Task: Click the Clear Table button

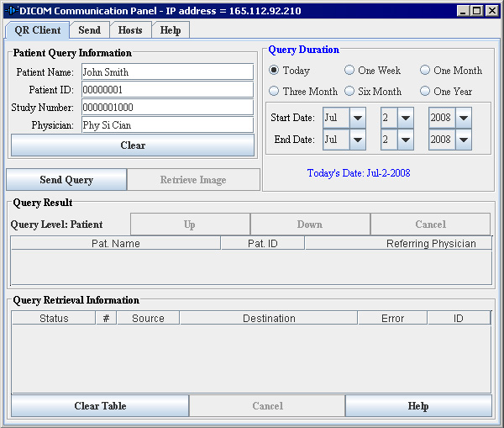Action: tap(100, 406)
